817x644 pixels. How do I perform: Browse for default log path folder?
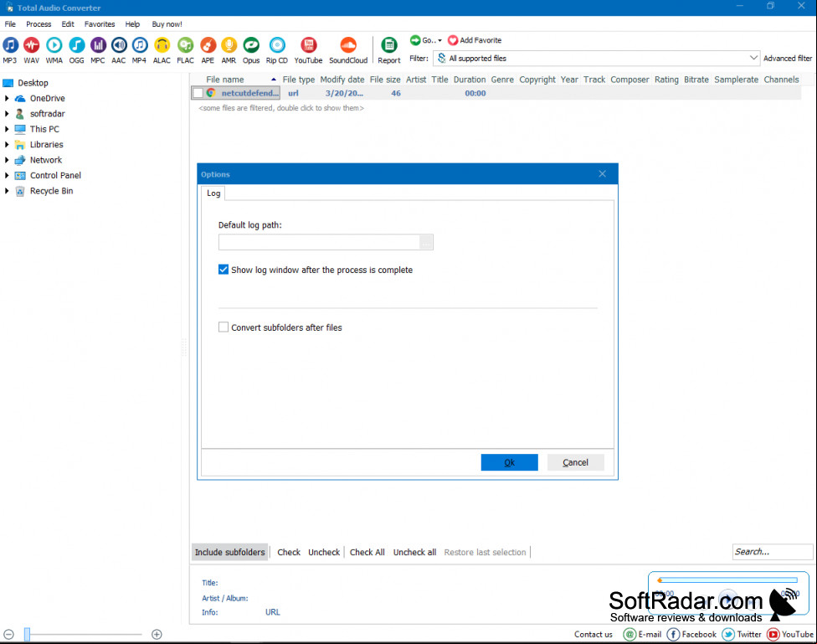426,242
